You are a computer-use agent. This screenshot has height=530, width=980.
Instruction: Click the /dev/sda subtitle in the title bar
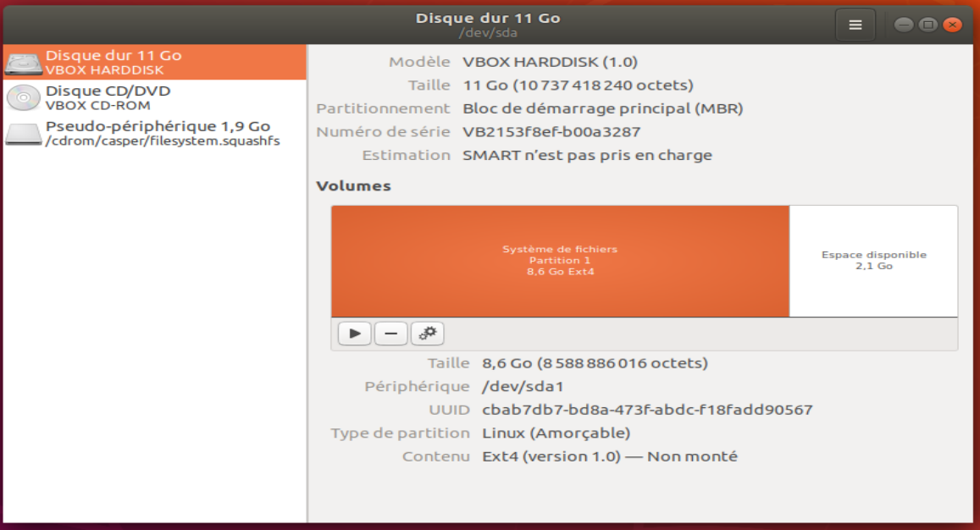(x=488, y=33)
